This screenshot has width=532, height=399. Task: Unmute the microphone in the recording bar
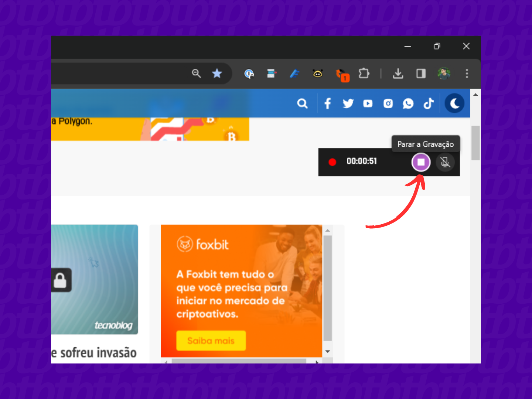pyautogui.click(x=445, y=162)
